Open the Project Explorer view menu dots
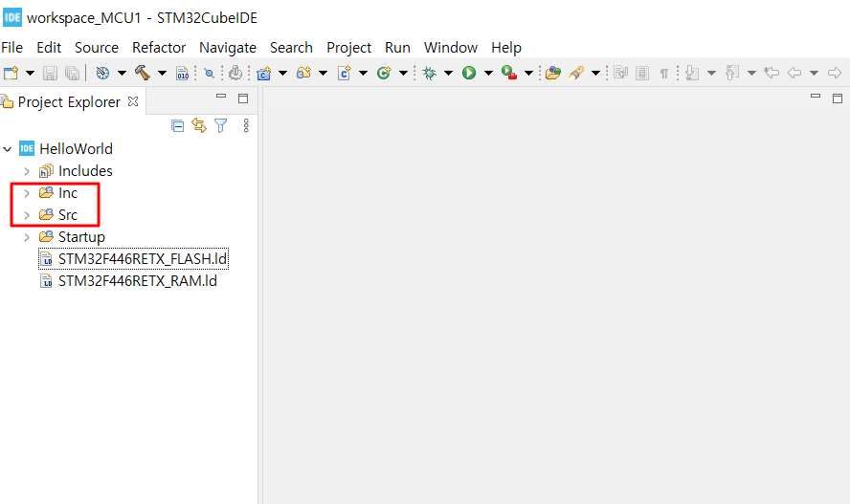The height and width of the screenshot is (504, 850). [x=246, y=126]
